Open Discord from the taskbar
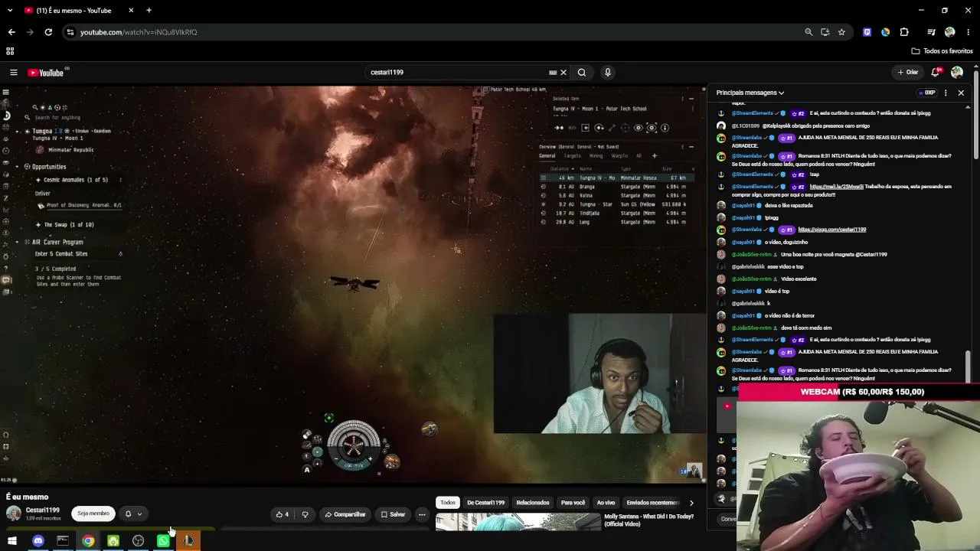Viewport: 980px width, 551px height. pos(38,541)
